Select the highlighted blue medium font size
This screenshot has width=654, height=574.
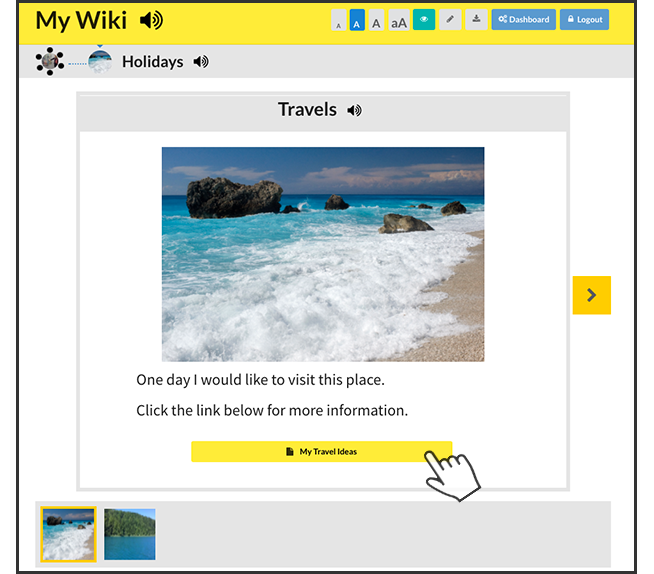[357, 20]
